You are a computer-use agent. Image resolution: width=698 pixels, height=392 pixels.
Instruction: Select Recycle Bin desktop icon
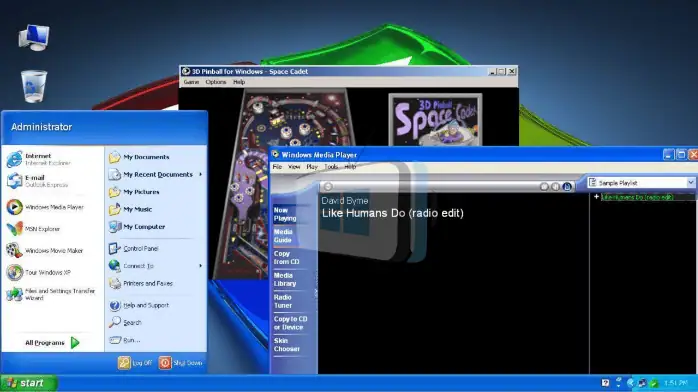click(x=34, y=86)
